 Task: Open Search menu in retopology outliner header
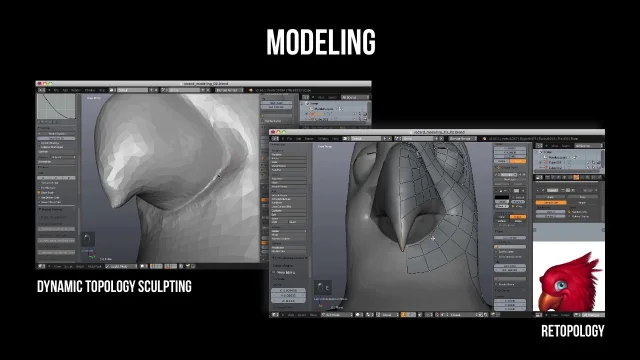tap(565, 145)
